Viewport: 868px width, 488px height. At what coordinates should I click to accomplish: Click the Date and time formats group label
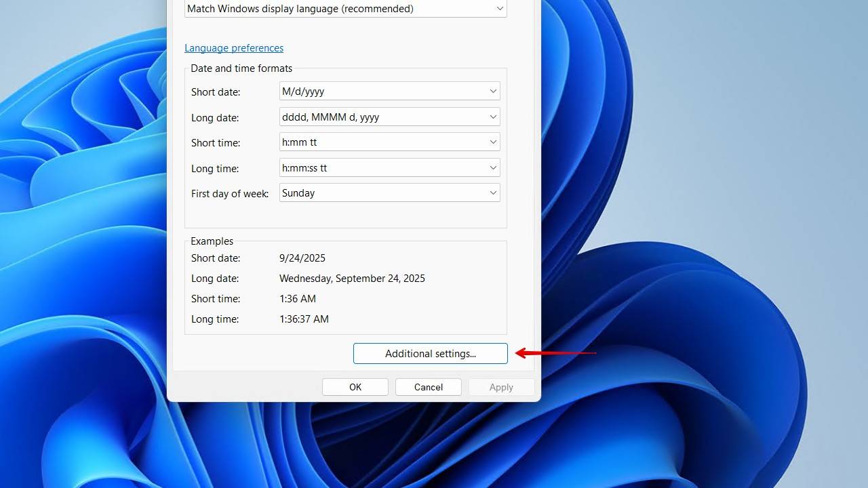241,68
